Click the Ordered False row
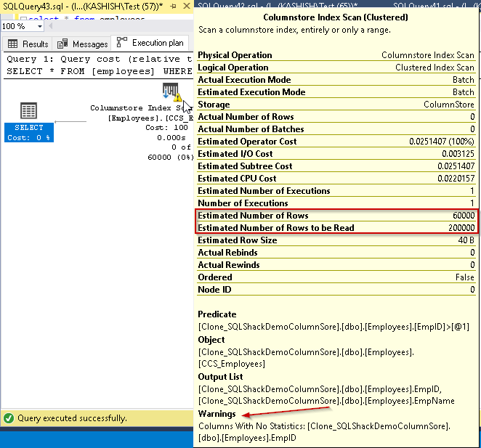This screenshot has height=448, width=481. [x=336, y=277]
